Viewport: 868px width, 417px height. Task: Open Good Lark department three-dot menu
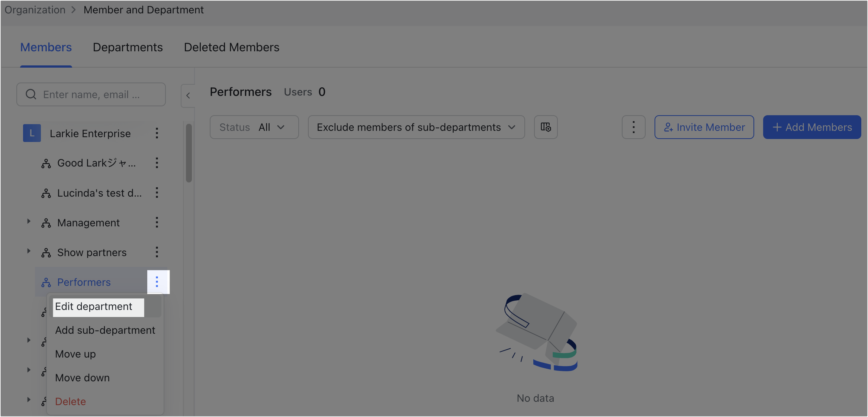click(x=157, y=163)
